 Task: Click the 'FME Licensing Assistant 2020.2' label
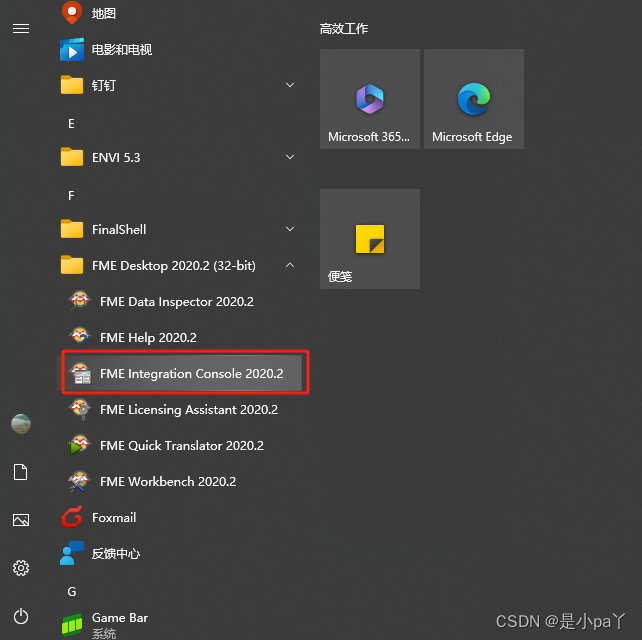tap(189, 410)
